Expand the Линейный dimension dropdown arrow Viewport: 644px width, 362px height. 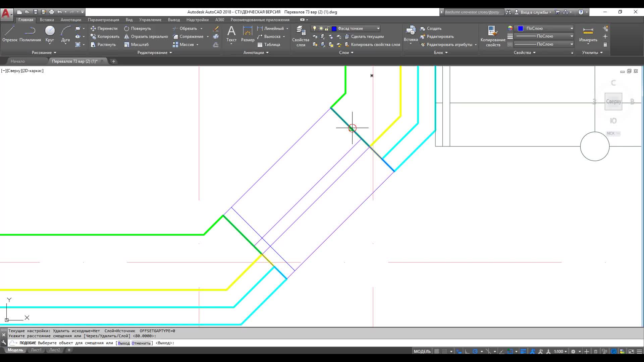point(287,28)
